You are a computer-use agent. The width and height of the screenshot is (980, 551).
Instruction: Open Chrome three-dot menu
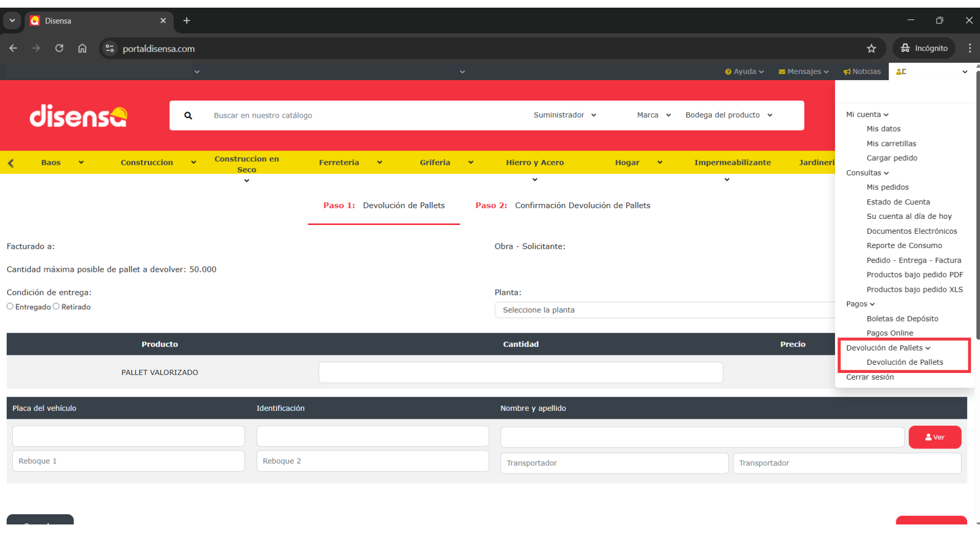pyautogui.click(x=970, y=48)
